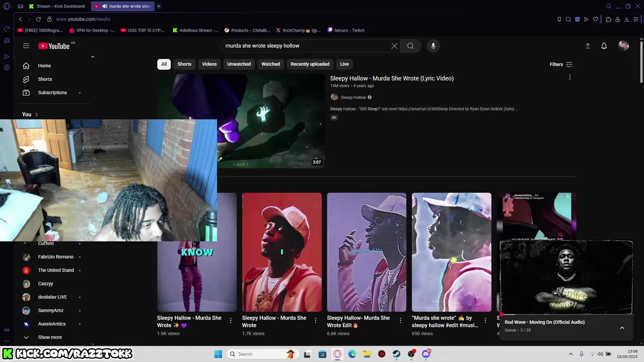
Task: Select the Recently uploaded filter chip
Action: (310, 64)
